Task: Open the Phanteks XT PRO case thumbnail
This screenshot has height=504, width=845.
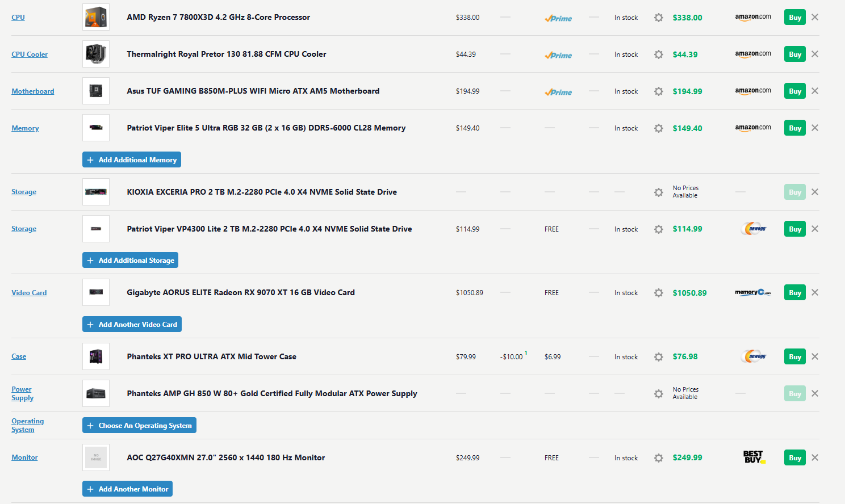Action: point(96,356)
